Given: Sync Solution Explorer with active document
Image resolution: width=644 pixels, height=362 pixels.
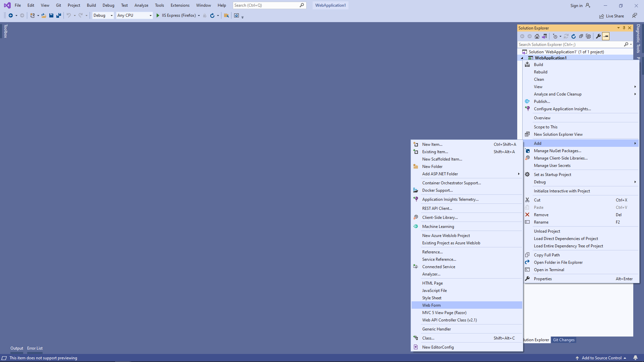Looking at the screenshot, I should [x=566, y=36].
